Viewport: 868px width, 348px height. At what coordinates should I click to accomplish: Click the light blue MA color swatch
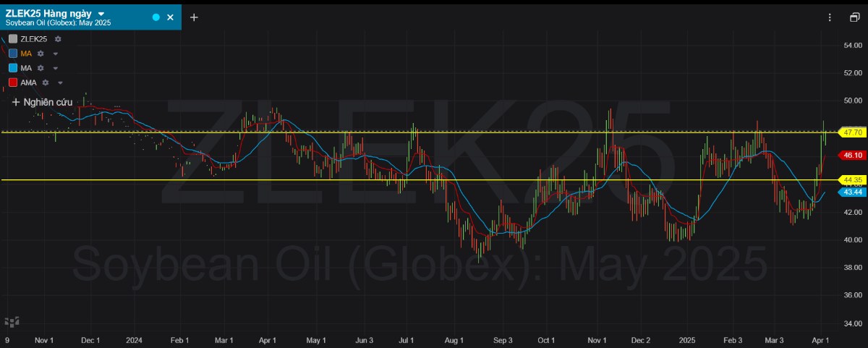click(13, 68)
